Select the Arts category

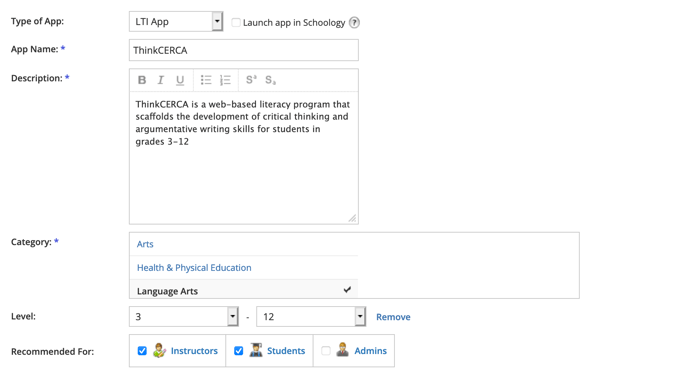click(145, 244)
